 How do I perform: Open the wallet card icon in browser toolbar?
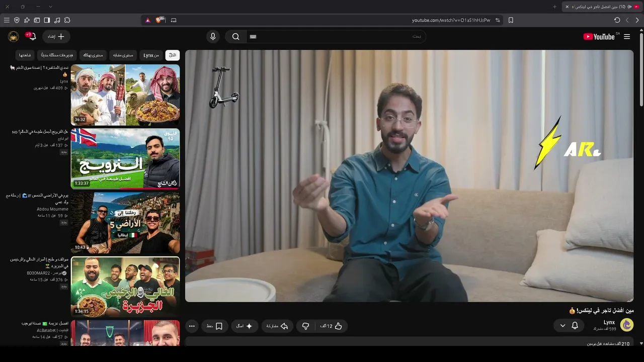[37, 20]
